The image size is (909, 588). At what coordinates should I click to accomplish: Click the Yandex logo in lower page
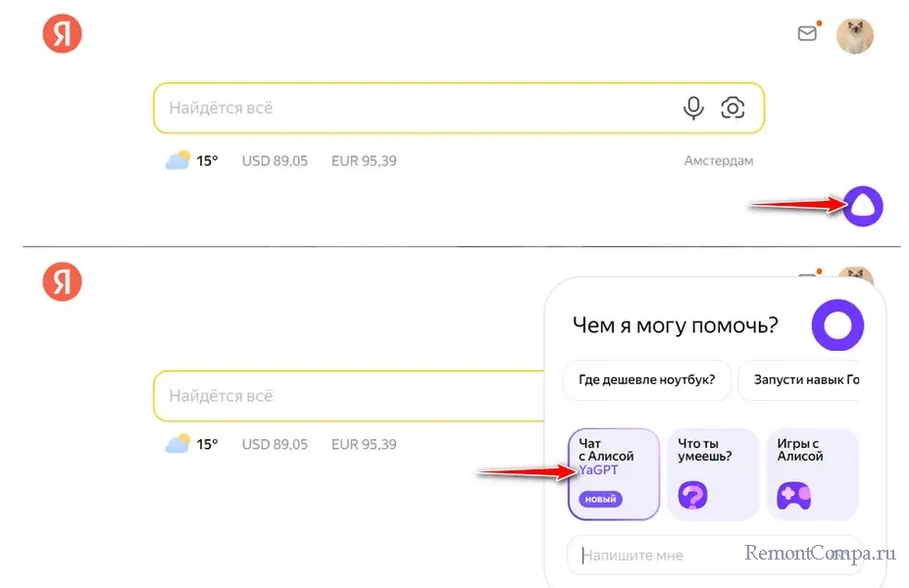(x=62, y=281)
